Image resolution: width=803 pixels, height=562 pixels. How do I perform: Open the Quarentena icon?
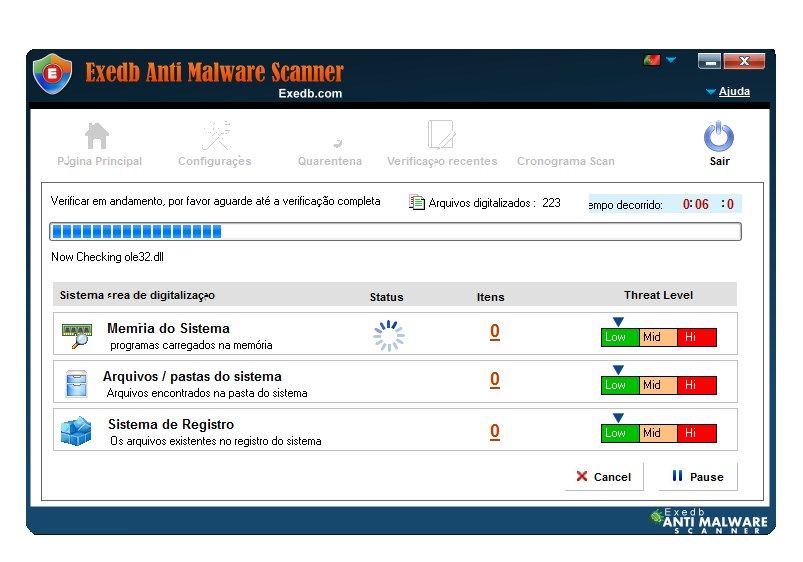tap(338, 143)
